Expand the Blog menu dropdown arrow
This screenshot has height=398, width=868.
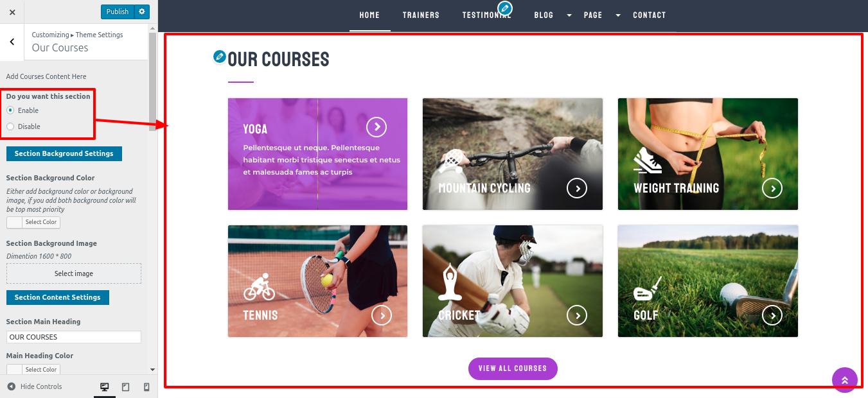pyautogui.click(x=569, y=15)
